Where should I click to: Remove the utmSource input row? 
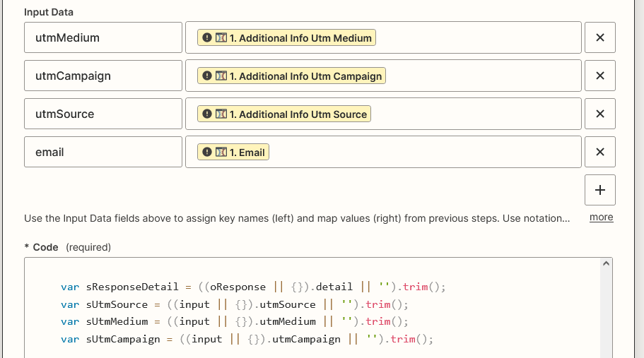point(600,114)
